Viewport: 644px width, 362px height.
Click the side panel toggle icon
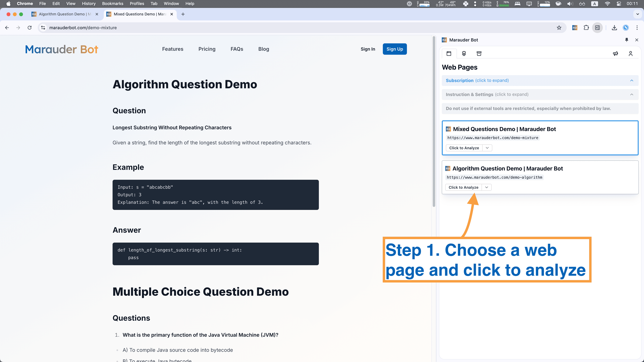click(x=598, y=27)
